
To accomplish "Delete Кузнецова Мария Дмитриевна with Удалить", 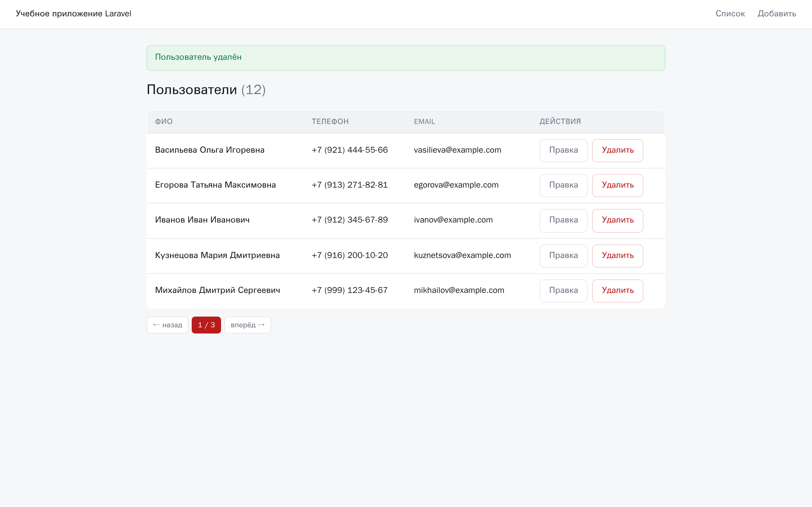I will coord(617,256).
